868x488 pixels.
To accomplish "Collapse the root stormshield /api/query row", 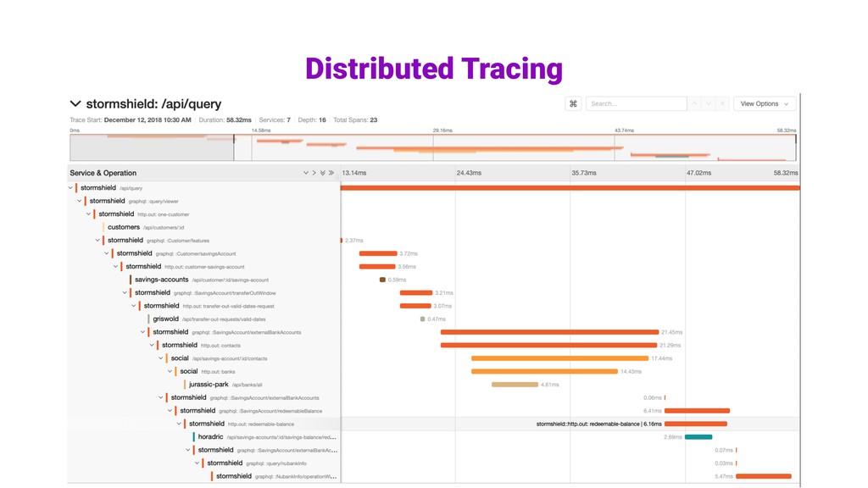I will point(70,188).
